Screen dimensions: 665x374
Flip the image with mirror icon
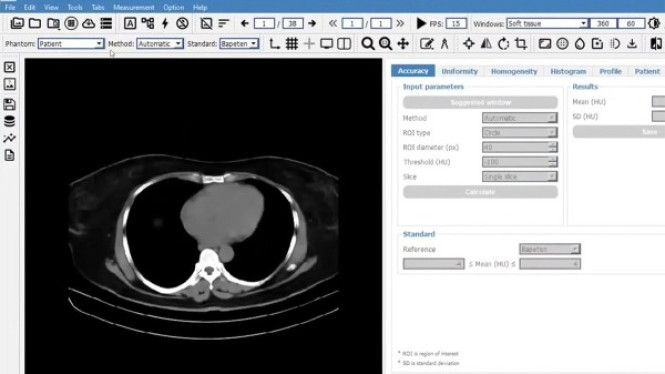486,44
